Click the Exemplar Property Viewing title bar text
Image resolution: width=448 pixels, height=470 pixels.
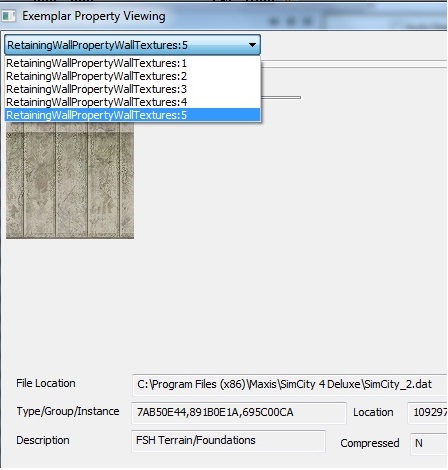pos(94,16)
